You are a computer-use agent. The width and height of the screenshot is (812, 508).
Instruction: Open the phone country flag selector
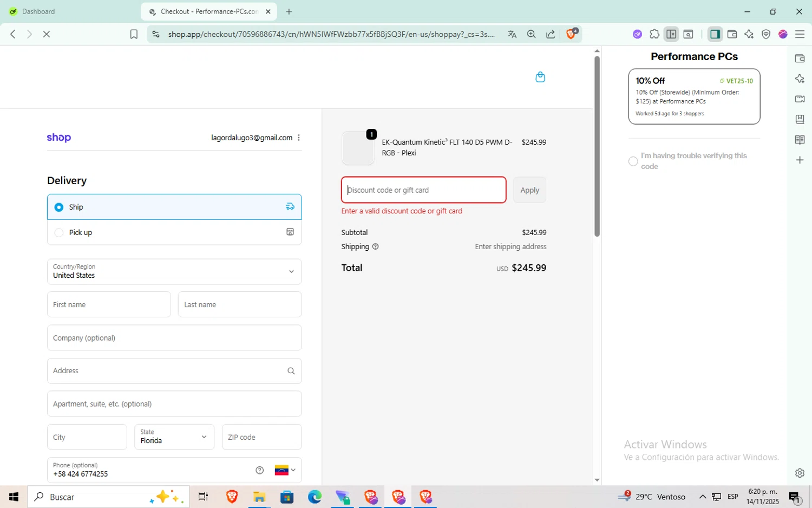pos(285,470)
